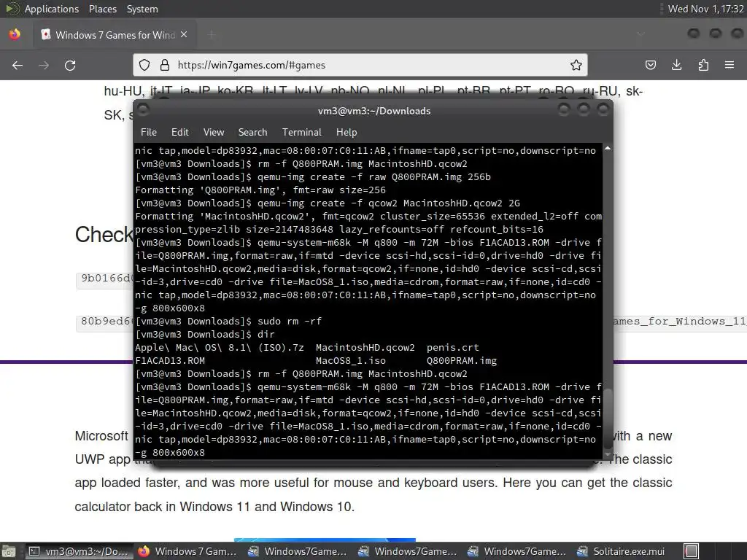Bookmark this page with the star
The width and height of the screenshot is (747, 560).
click(x=576, y=65)
